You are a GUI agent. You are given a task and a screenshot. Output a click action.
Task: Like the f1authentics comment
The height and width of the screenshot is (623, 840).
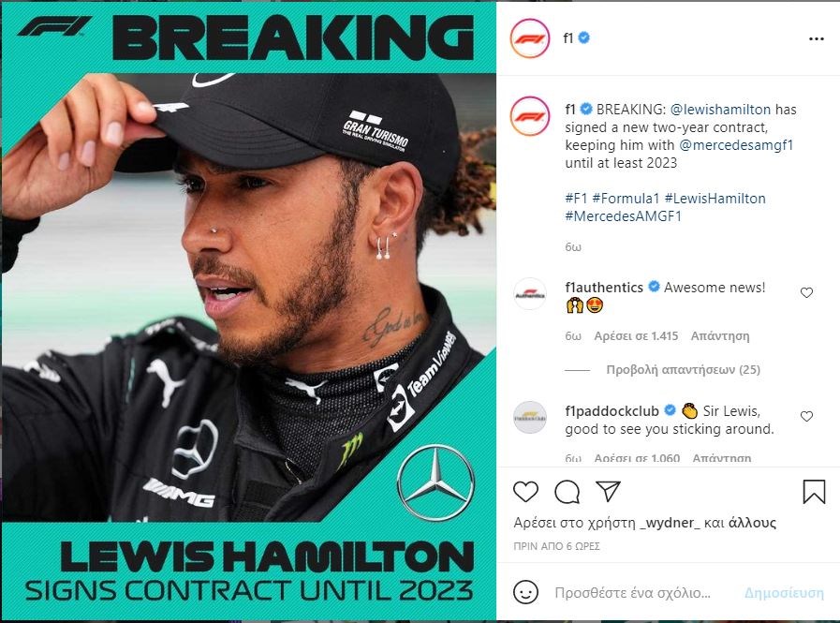point(807,292)
